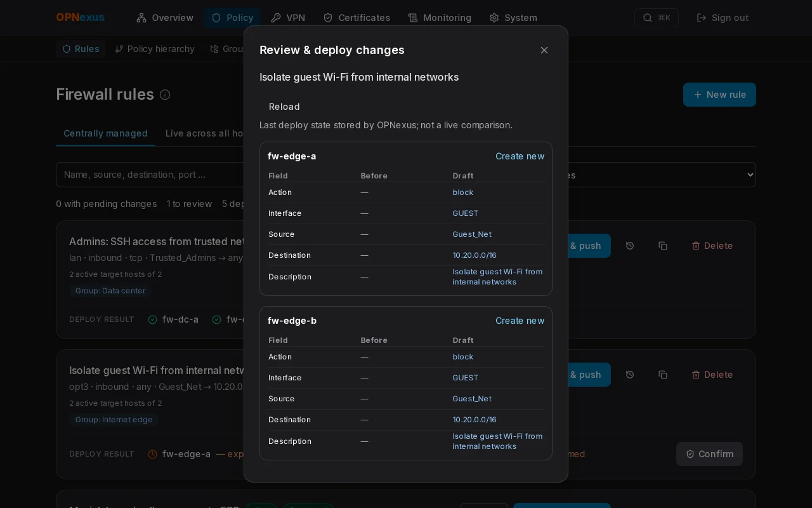Screen dimensions: 812x508
Task: Switch to Centrally managed tab
Action: [x=105, y=133]
